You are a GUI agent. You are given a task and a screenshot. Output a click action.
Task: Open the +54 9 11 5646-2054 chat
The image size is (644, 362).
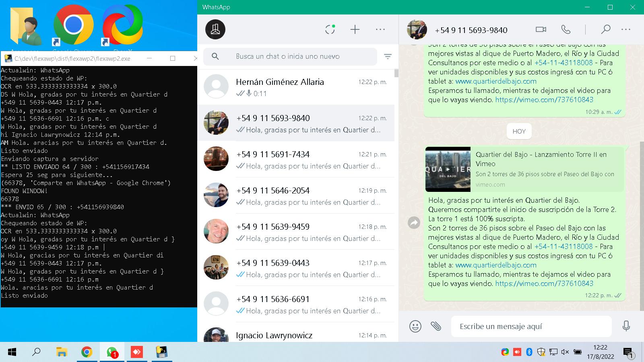[296, 195]
